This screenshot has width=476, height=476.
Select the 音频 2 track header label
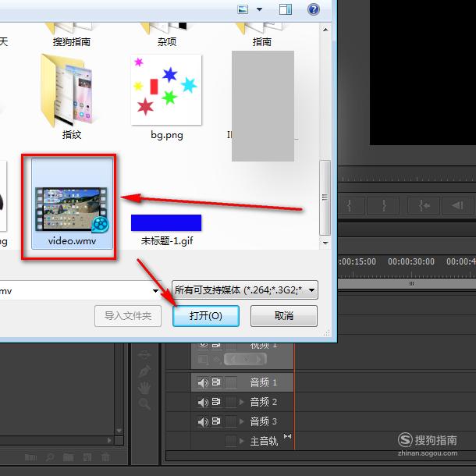click(x=264, y=402)
